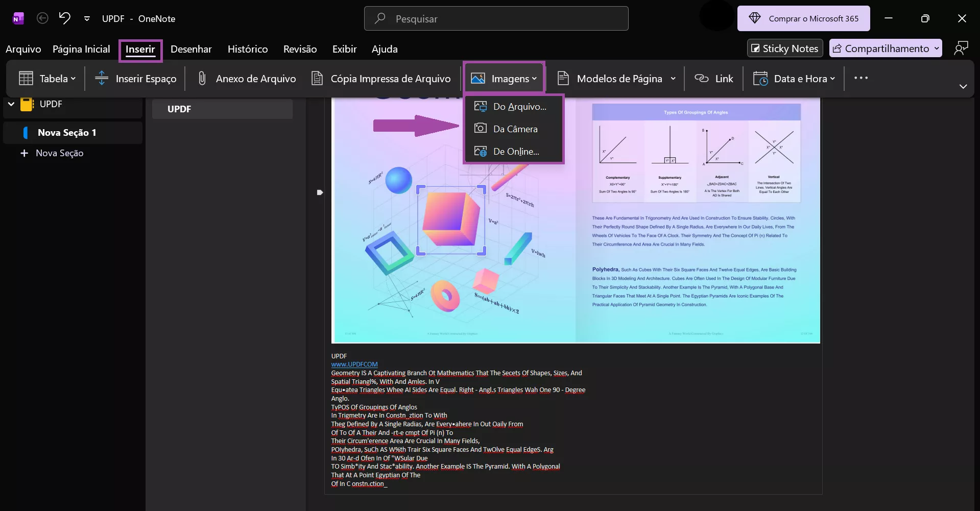
Task: Open the www.UPDFCOM link
Action: click(x=354, y=364)
